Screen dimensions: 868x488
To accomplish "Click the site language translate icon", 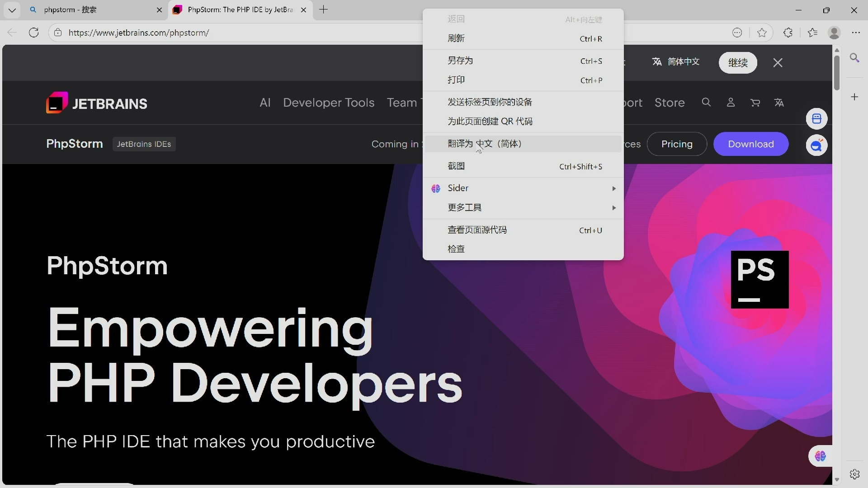I will click(x=779, y=103).
